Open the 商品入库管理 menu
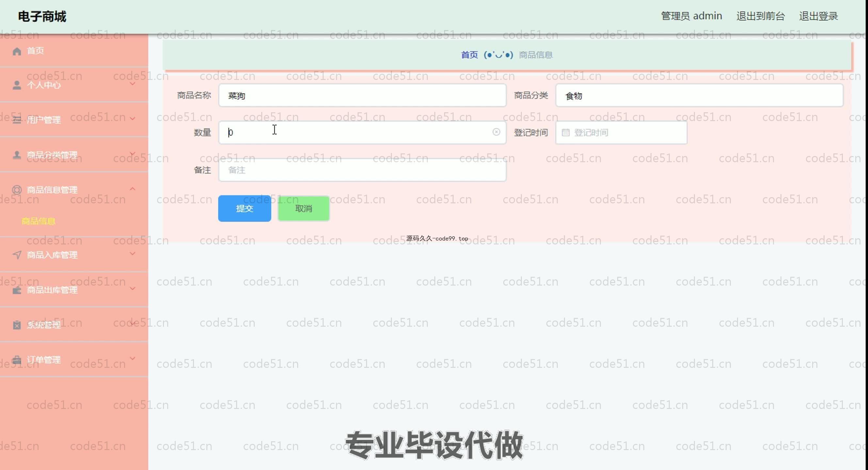 [74, 255]
